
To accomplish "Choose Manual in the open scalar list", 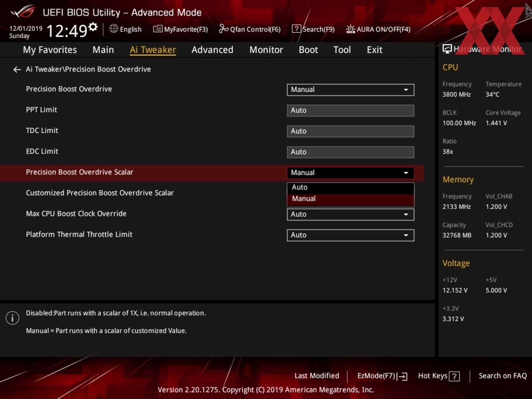I will (350, 199).
